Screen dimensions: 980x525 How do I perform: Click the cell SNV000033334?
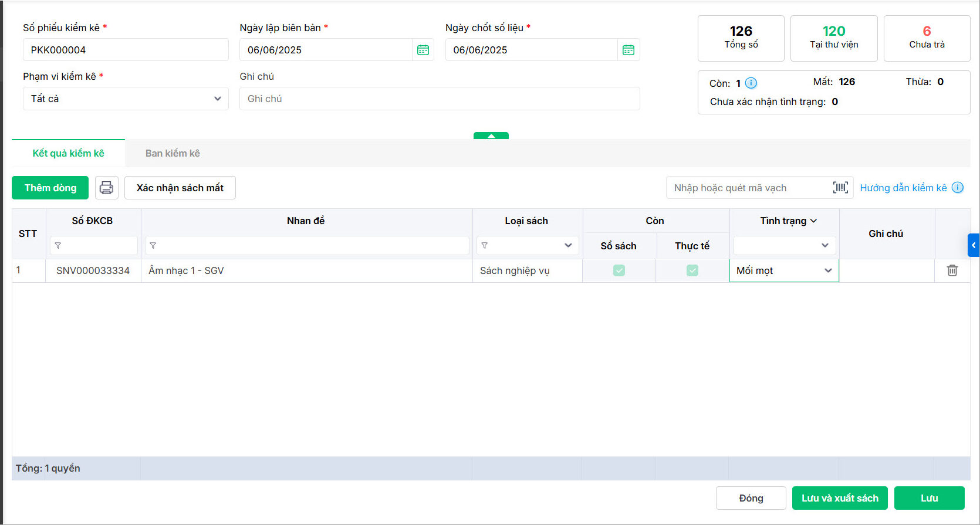pos(93,270)
